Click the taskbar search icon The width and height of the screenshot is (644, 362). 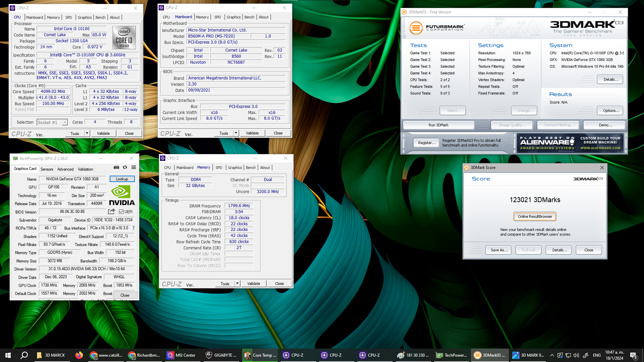click(x=24, y=355)
